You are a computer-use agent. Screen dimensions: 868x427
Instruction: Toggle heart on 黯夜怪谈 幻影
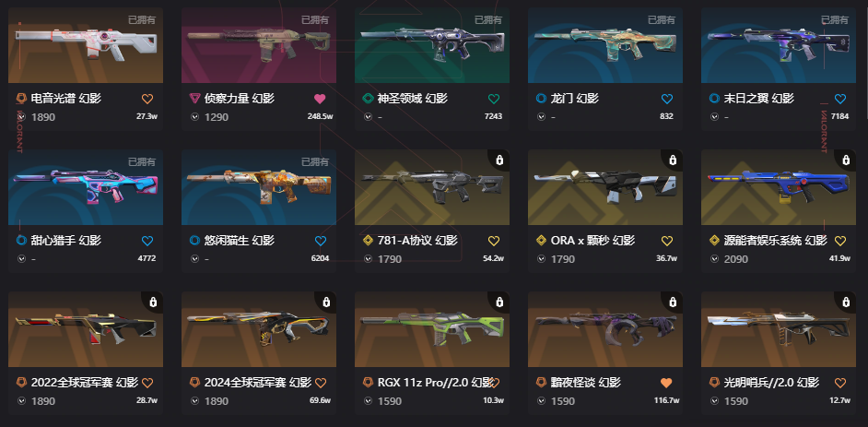click(666, 383)
